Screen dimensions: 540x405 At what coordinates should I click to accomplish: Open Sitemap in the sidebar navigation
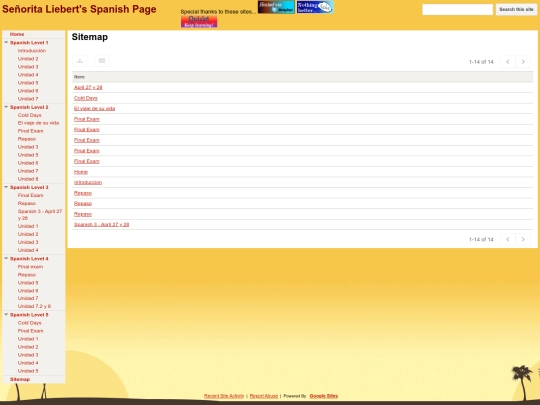20,379
